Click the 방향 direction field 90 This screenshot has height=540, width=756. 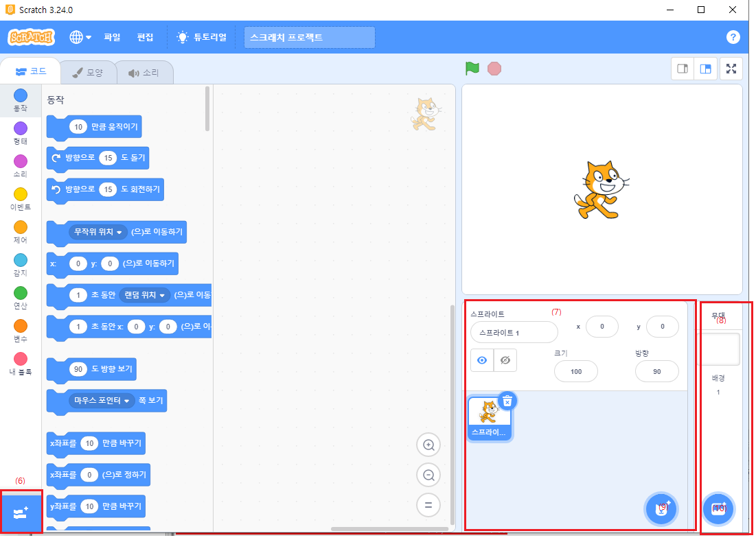pyautogui.click(x=657, y=372)
